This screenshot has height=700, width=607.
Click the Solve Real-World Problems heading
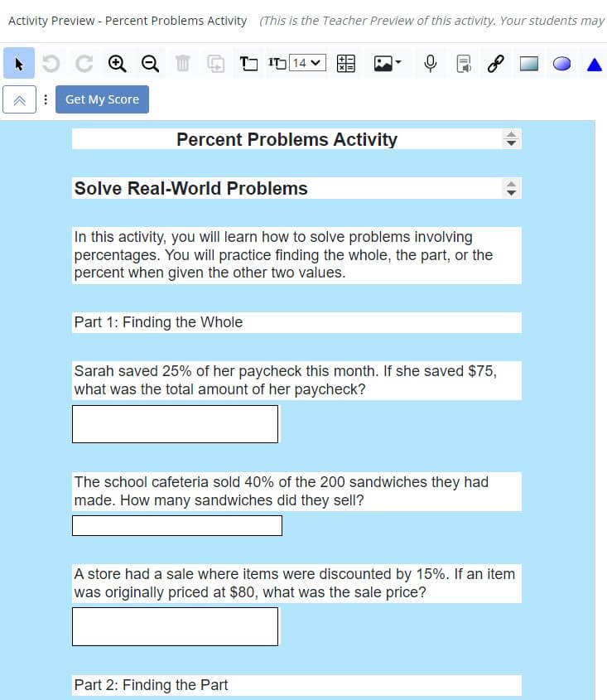[x=190, y=188]
